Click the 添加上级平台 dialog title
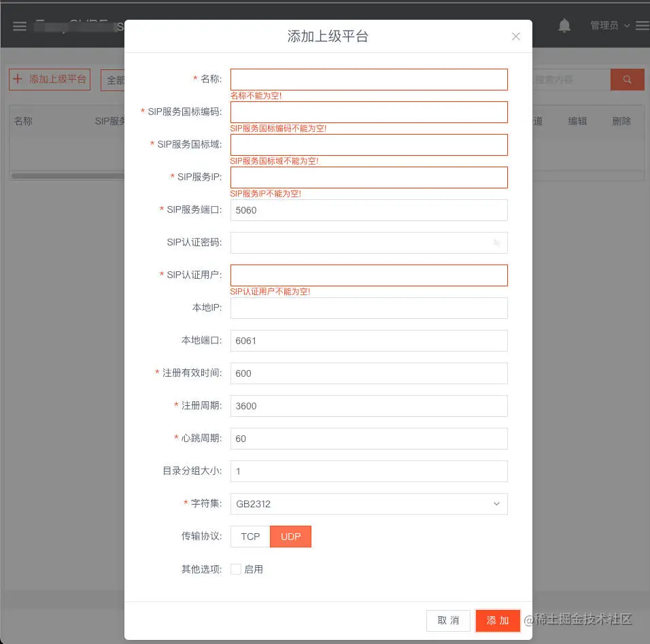The image size is (650, 644). 328,37
